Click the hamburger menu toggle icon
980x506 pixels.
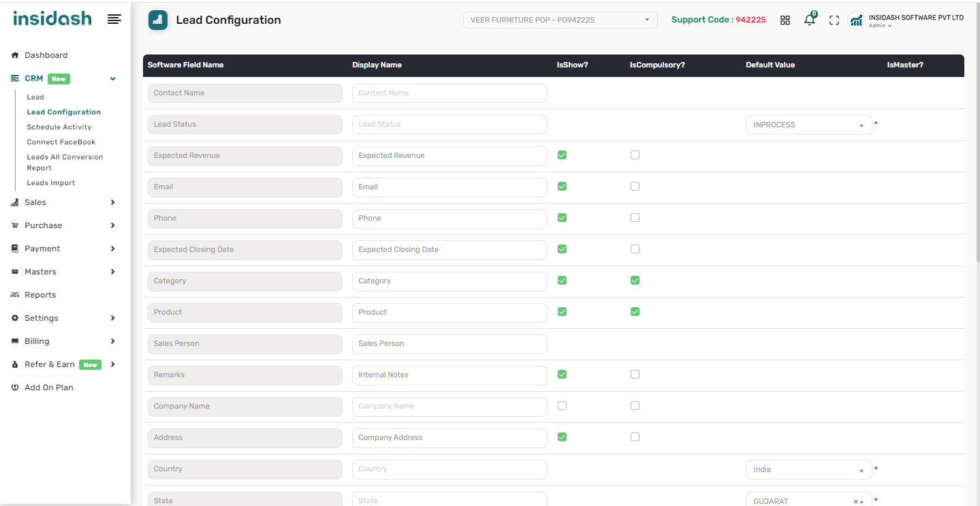pyautogui.click(x=114, y=19)
